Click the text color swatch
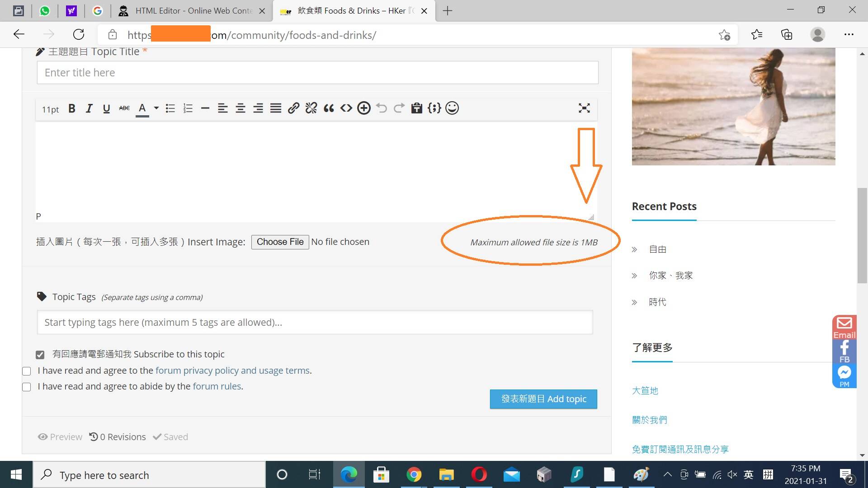This screenshot has width=868, height=488. pos(142,108)
